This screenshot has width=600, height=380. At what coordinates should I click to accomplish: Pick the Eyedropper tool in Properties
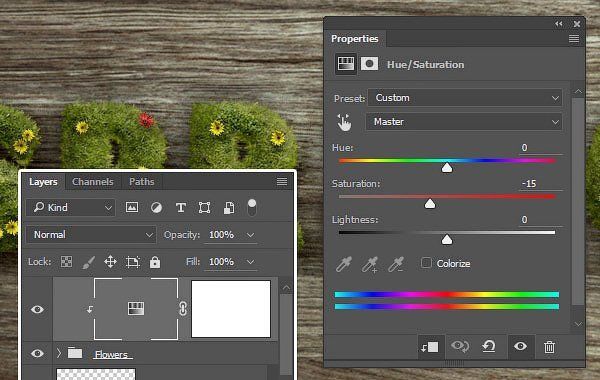tap(344, 264)
